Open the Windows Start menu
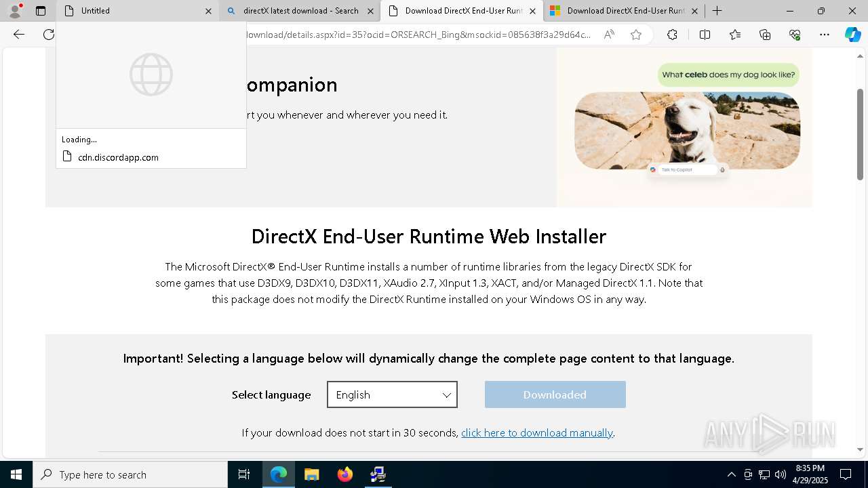The image size is (868, 488). tap(16, 474)
